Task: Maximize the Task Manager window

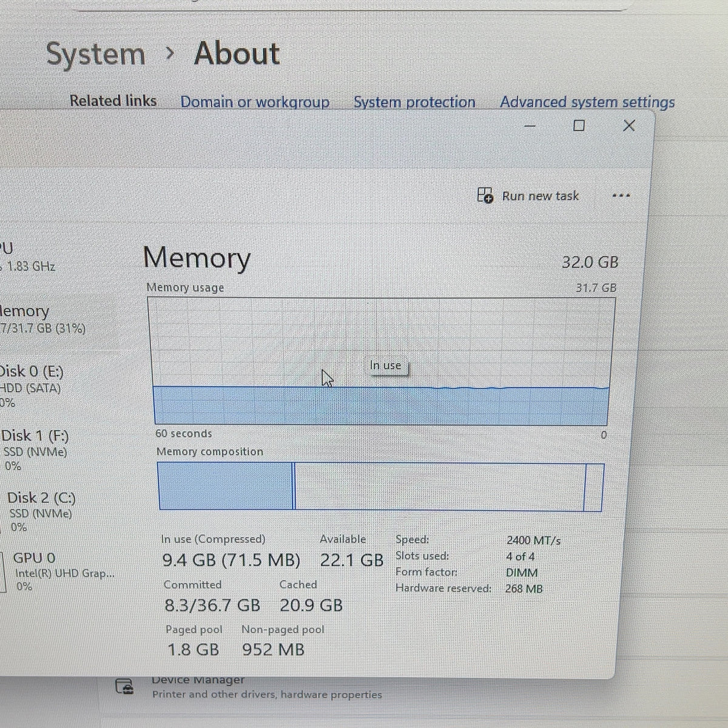Action: [x=579, y=126]
